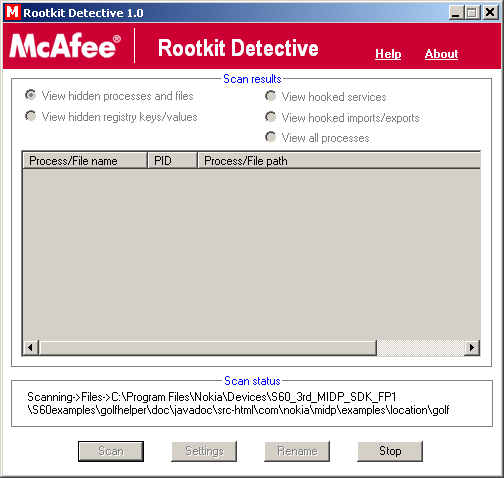The height and width of the screenshot is (478, 504).
Task: Click the left scroll arrow of results list
Action: pos(31,348)
